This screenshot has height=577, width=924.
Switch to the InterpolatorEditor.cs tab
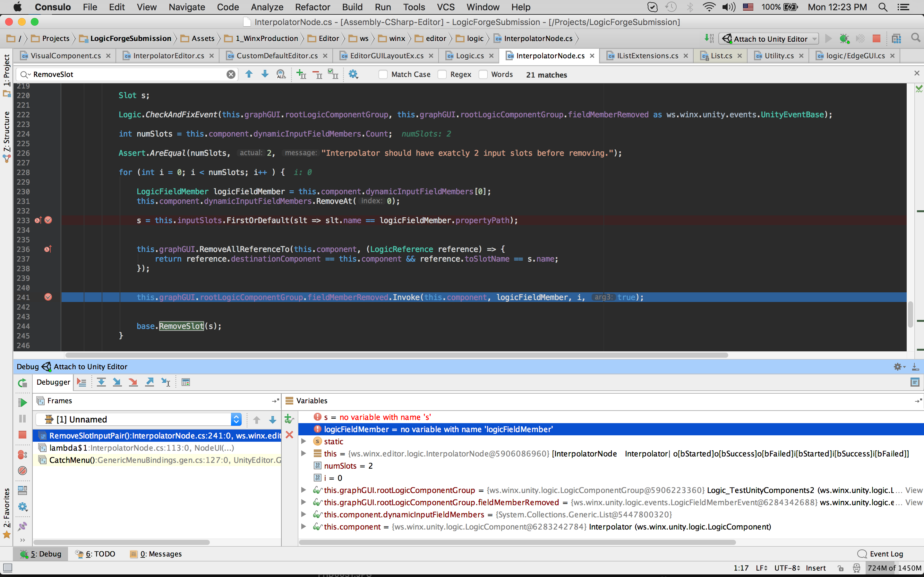pyautogui.click(x=168, y=56)
